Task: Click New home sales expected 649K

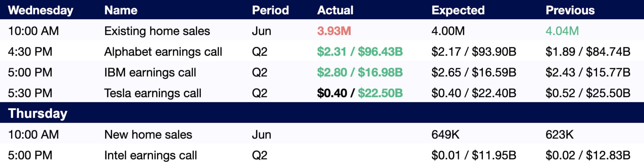Action: 445,135
